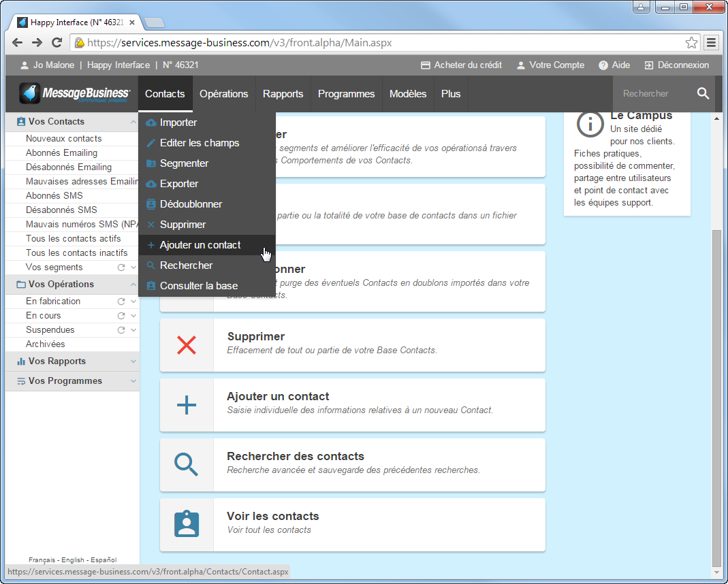The height and width of the screenshot is (584, 728).
Task: Click the MessageBusiness bird logo
Action: pyautogui.click(x=30, y=93)
